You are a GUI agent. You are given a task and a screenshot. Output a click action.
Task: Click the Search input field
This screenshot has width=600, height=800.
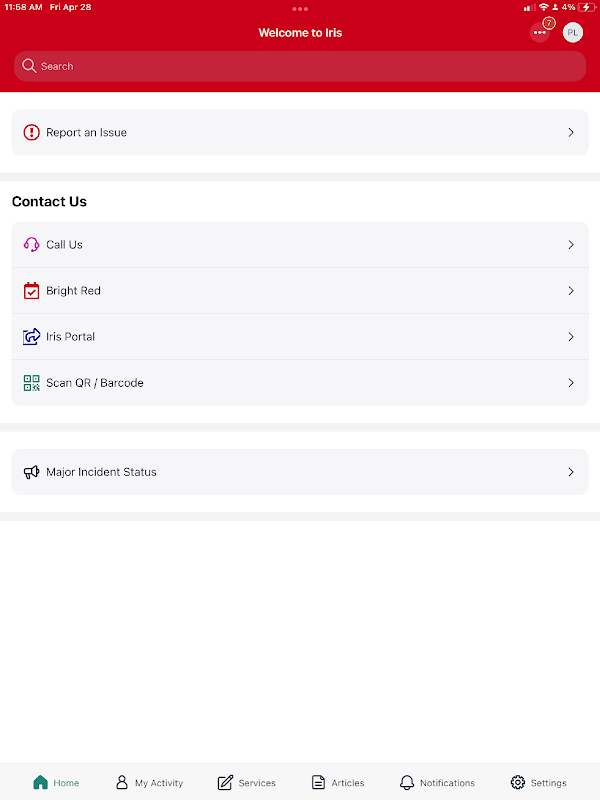[300, 66]
